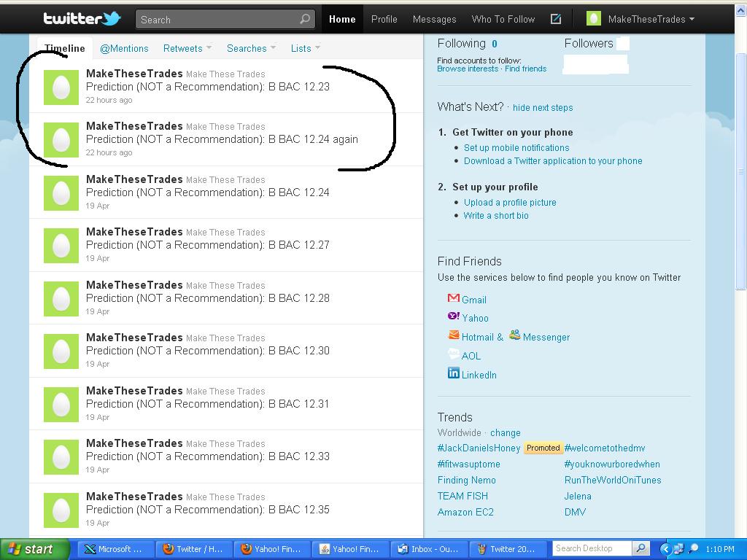The width and height of the screenshot is (747, 560).
Task: Click the avatar of tweet B BAC 12.35
Action: [61, 510]
